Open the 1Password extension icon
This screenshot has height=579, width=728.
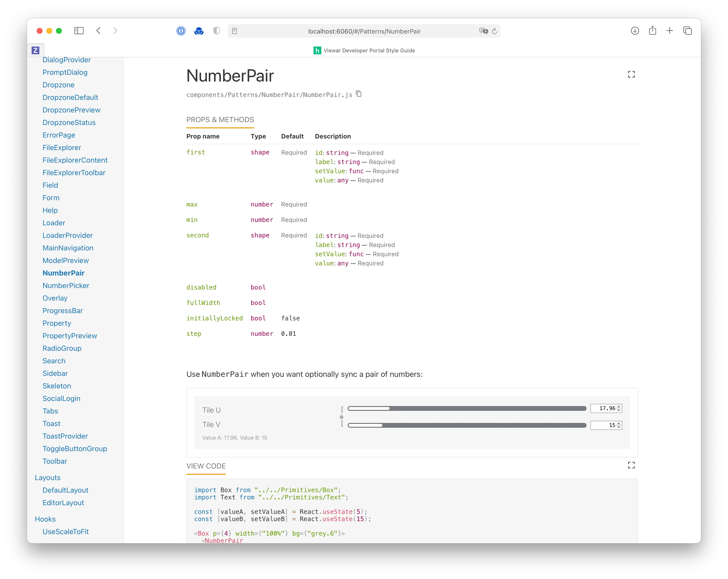click(181, 31)
